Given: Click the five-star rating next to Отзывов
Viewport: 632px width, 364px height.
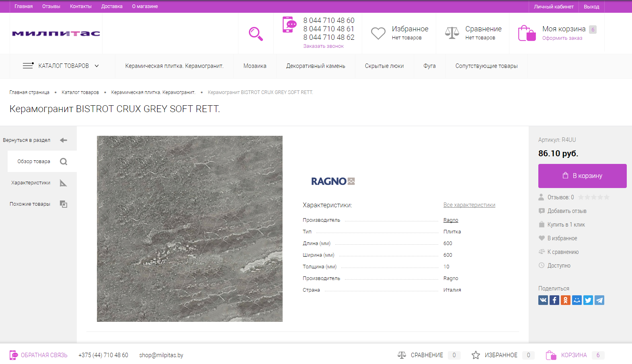Looking at the screenshot, I should pyautogui.click(x=593, y=197).
